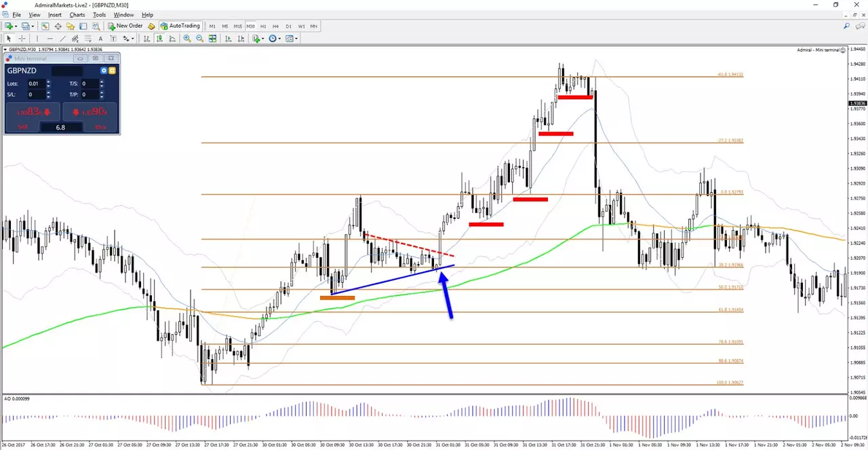Switch chart to bar chart mode
This screenshot has height=450, width=868.
click(146, 39)
